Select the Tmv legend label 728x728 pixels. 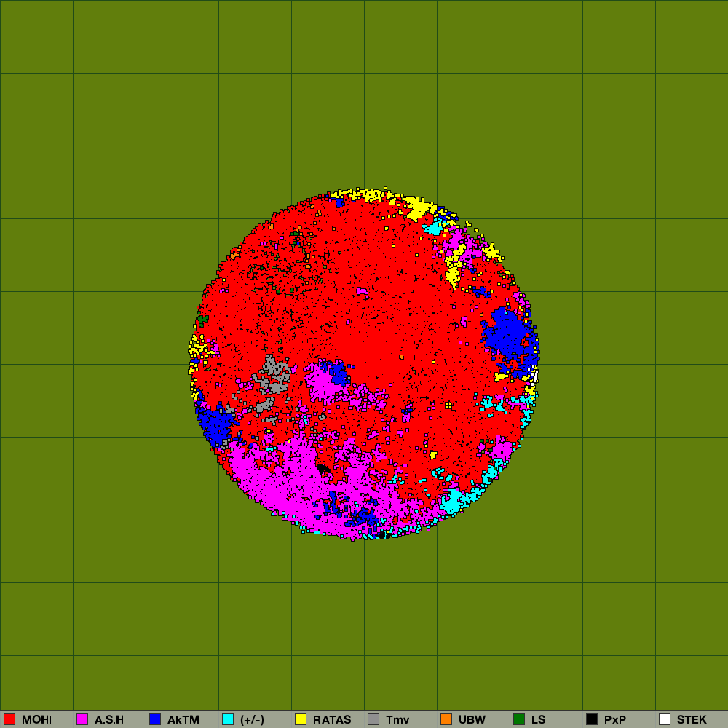(397, 720)
